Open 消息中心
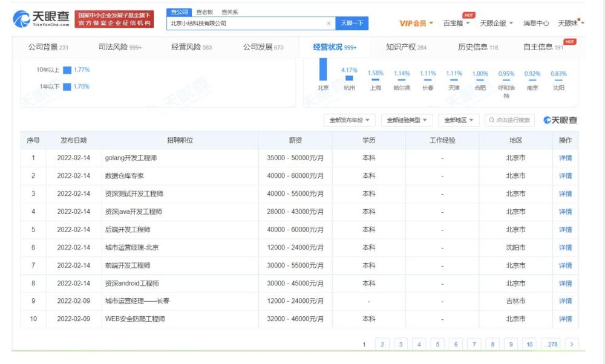Screen dimensions: 605x364 point(536,24)
